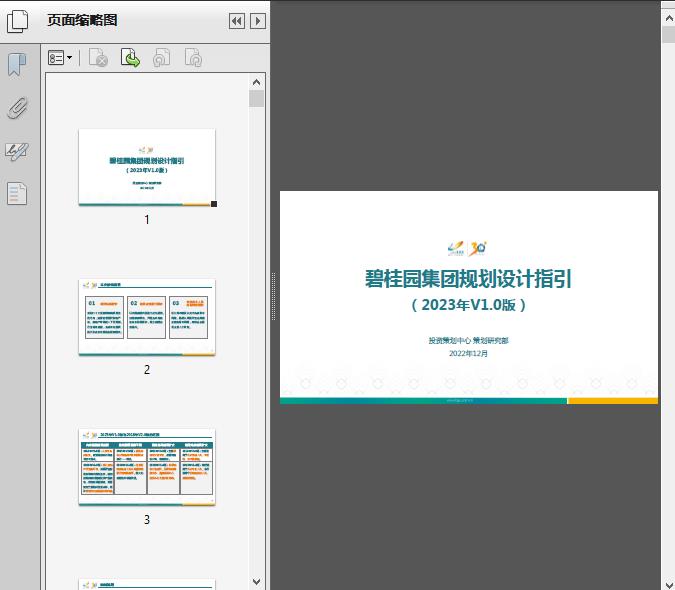Click the page number label 3
The image size is (675, 590).
point(147,520)
